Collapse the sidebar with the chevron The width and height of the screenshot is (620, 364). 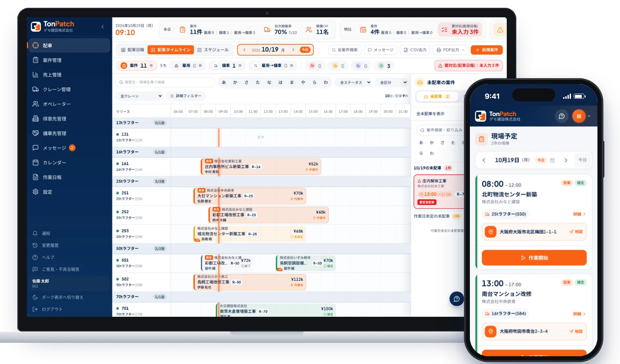coord(103,27)
